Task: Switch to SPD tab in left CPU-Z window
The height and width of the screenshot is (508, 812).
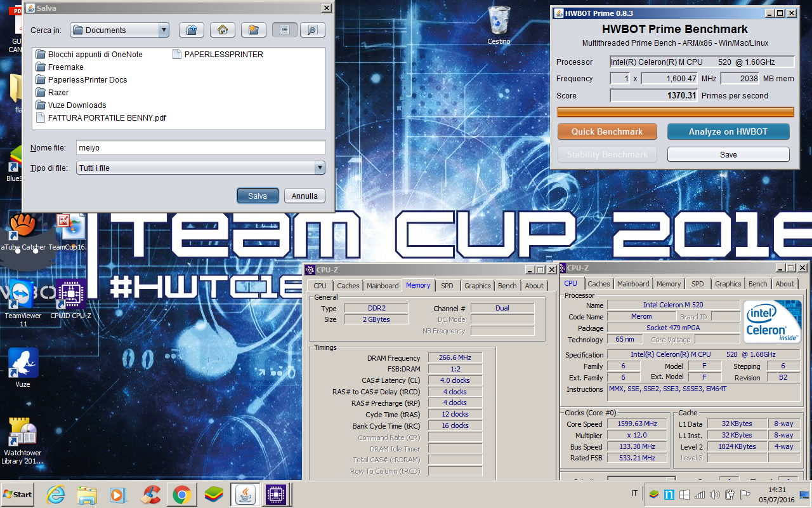Action: pos(447,286)
